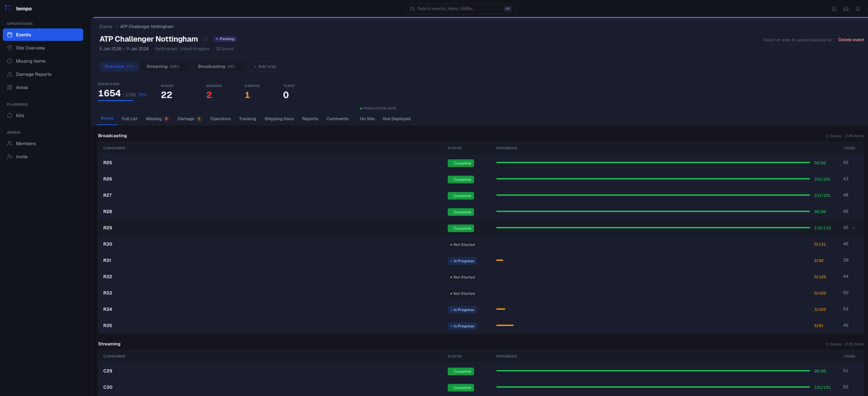The width and height of the screenshot is (868, 396).
Task: Switch to the Comments tab
Action: click(337, 119)
